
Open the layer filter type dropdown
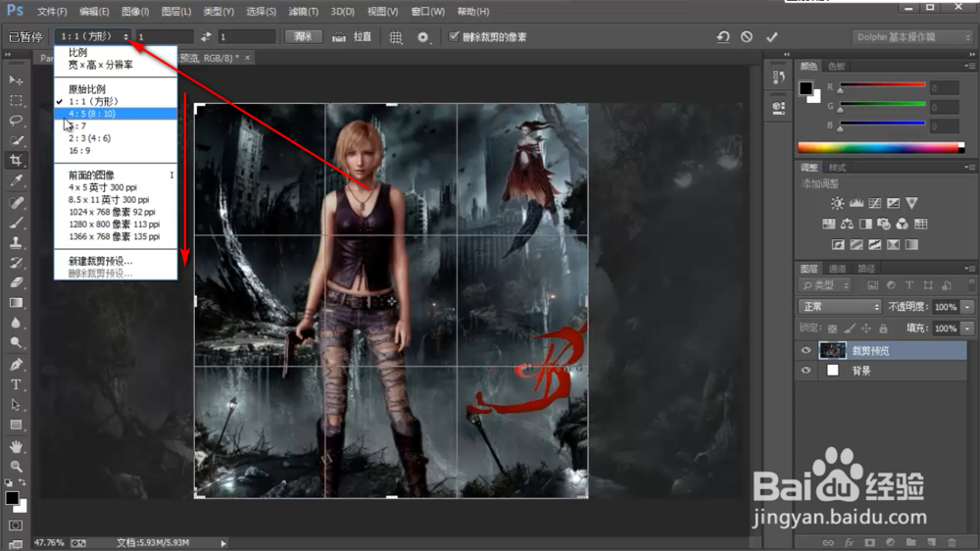pos(825,285)
